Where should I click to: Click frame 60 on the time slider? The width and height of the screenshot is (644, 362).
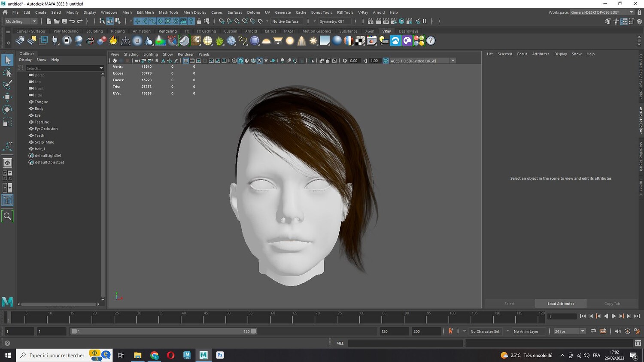point(270,318)
